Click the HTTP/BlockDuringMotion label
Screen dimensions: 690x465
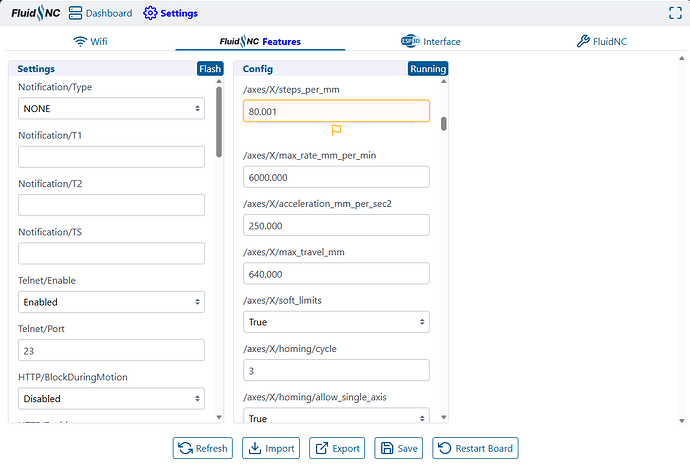(73, 377)
